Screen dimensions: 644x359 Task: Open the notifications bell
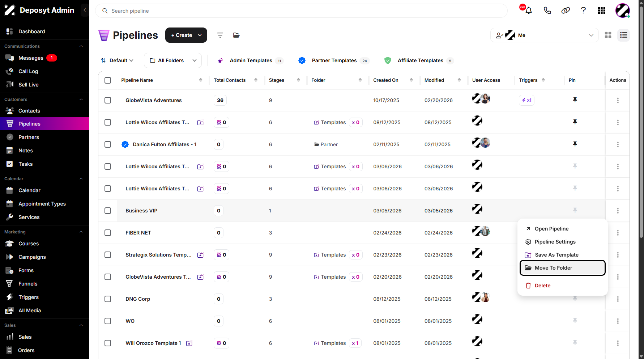(x=528, y=10)
